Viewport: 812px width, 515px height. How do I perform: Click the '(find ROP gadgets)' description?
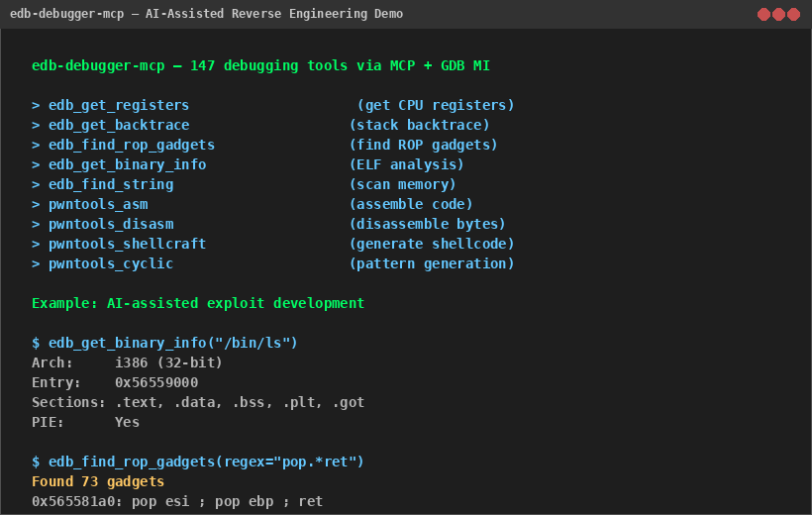pos(423,145)
